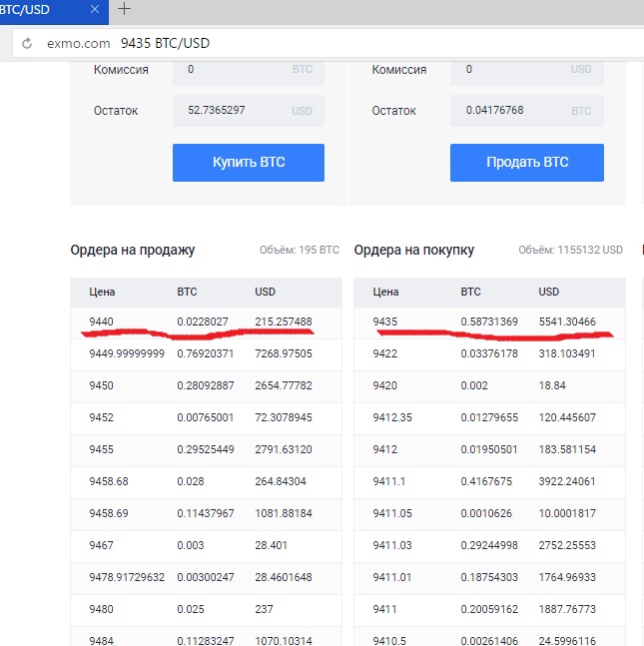Click the Ордера на продажу heading
644x646 pixels.
point(132,250)
